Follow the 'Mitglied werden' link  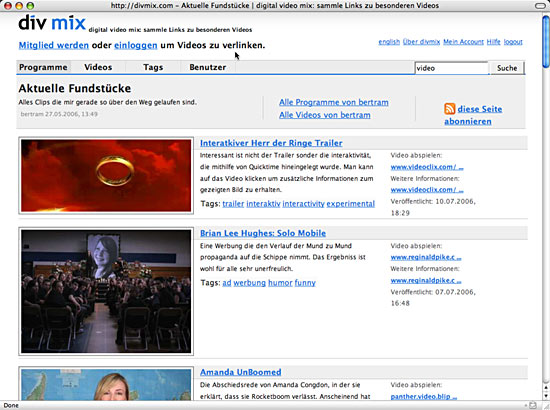point(54,45)
